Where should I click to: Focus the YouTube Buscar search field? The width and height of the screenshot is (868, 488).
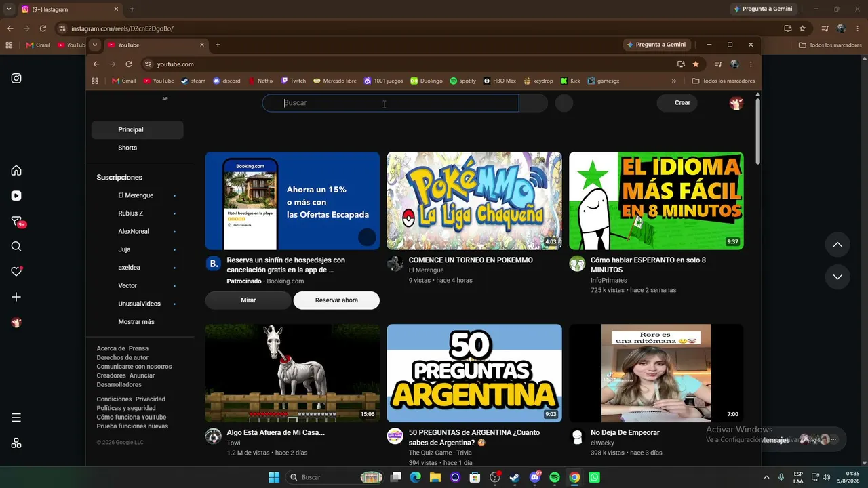click(391, 103)
